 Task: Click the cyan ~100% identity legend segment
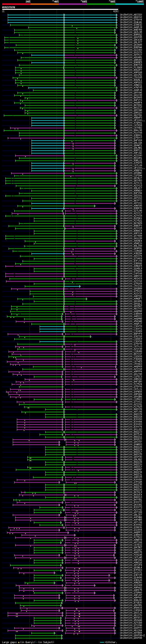pyautogui.click(x=130, y=4)
